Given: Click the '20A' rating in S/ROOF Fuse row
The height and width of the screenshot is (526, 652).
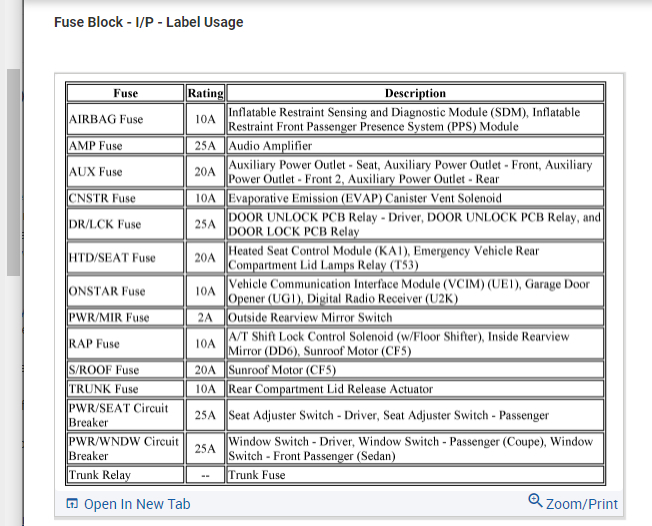Looking at the screenshot, I should [x=205, y=370].
